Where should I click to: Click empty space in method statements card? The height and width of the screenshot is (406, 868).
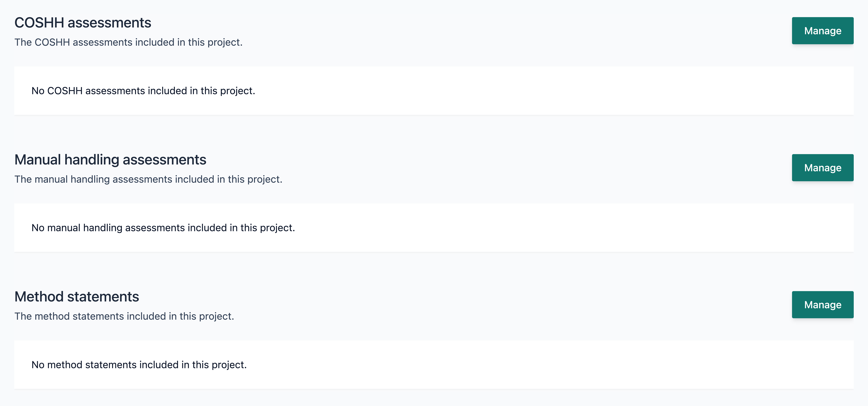click(x=539, y=364)
